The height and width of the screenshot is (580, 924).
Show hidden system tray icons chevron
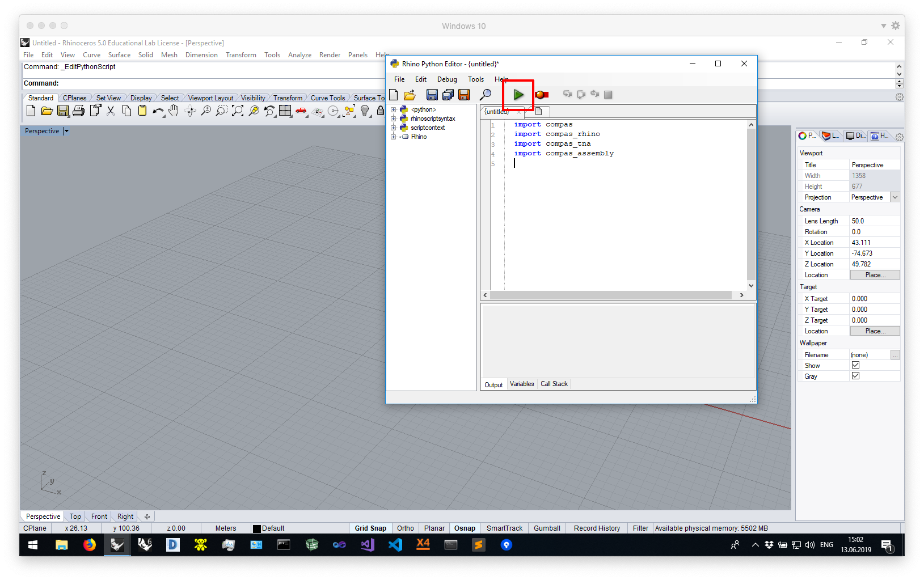755,545
